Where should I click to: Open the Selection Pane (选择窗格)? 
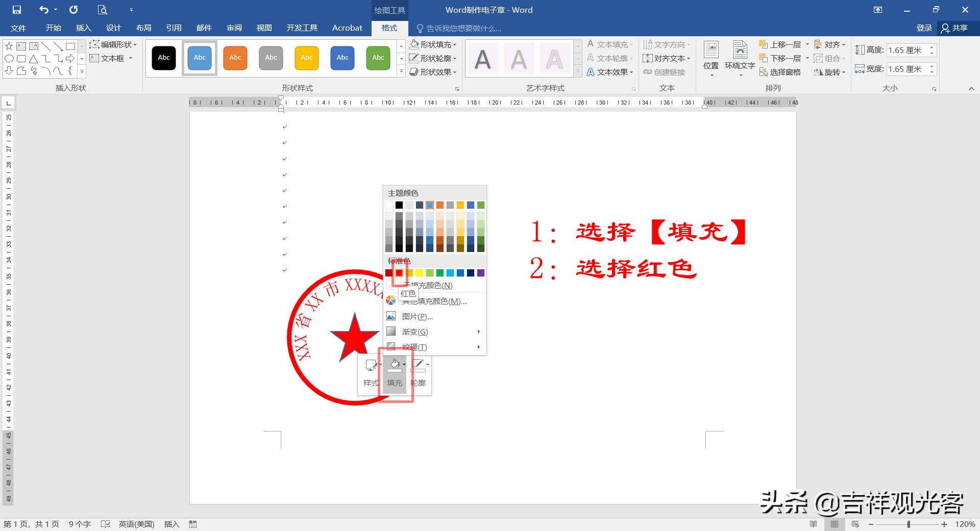(780, 72)
